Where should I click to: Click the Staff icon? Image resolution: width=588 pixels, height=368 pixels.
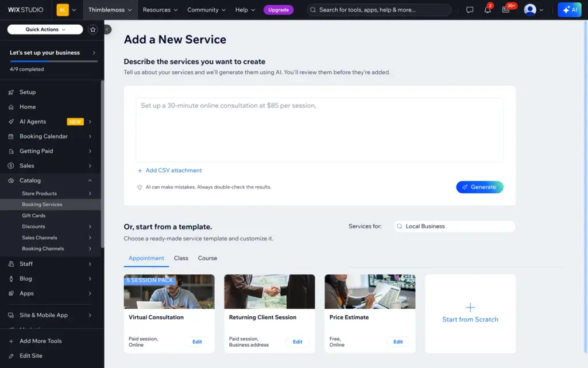(11, 264)
